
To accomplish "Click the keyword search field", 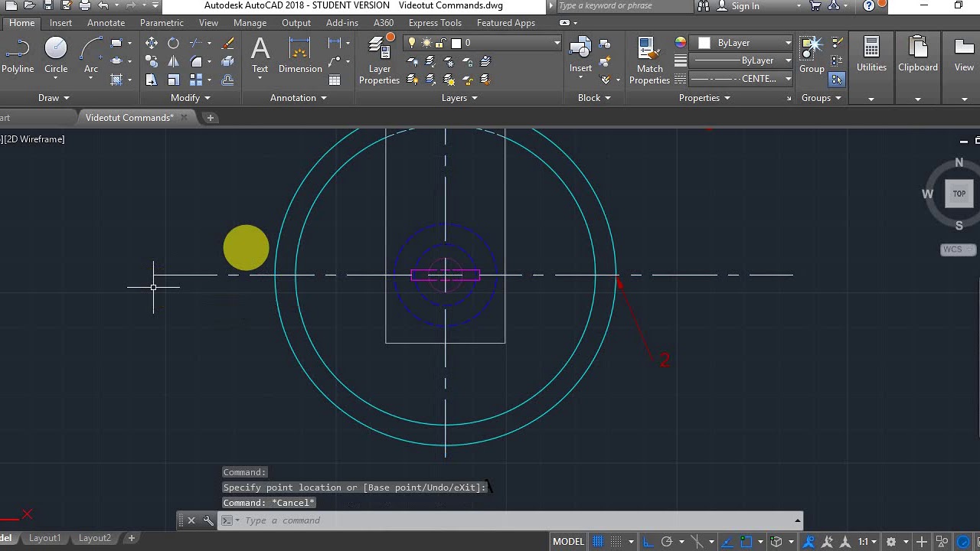I will (624, 6).
